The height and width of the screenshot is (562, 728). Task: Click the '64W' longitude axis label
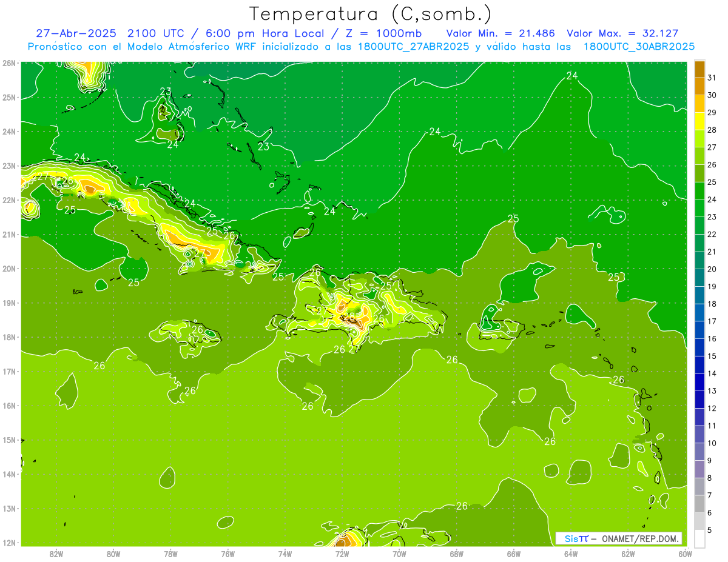pyautogui.click(x=571, y=554)
